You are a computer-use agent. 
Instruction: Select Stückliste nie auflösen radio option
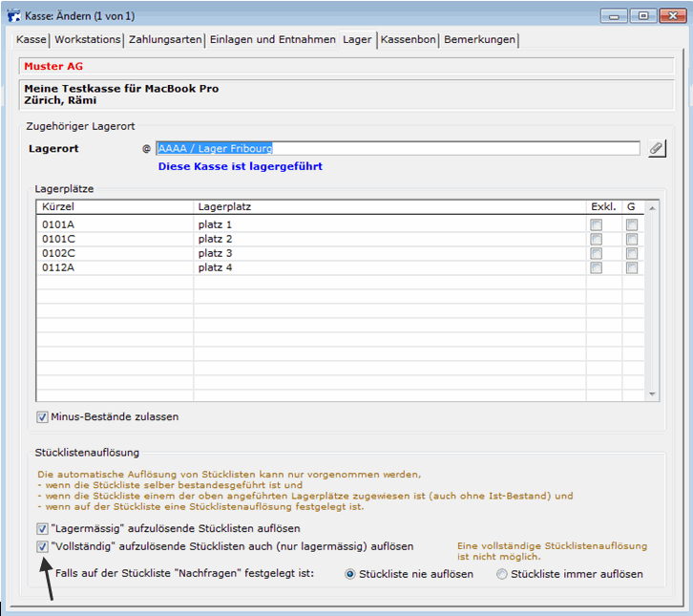(350, 575)
